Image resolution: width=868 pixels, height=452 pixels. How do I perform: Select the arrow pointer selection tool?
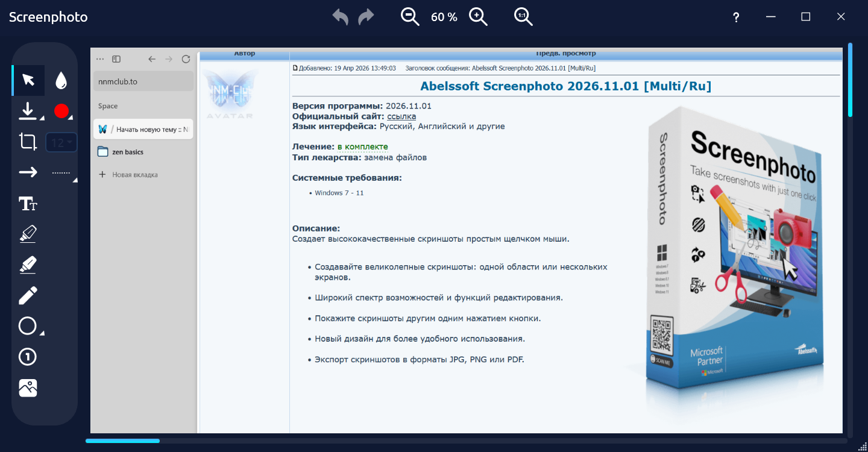tap(28, 80)
